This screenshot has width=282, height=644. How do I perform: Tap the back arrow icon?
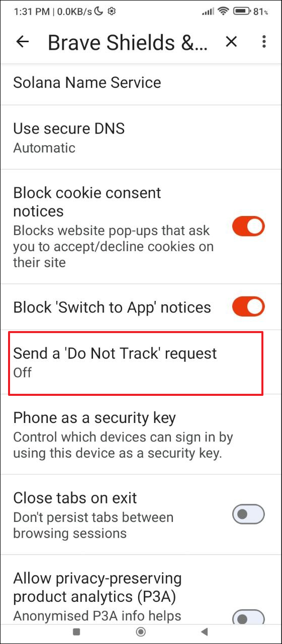coord(23,42)
